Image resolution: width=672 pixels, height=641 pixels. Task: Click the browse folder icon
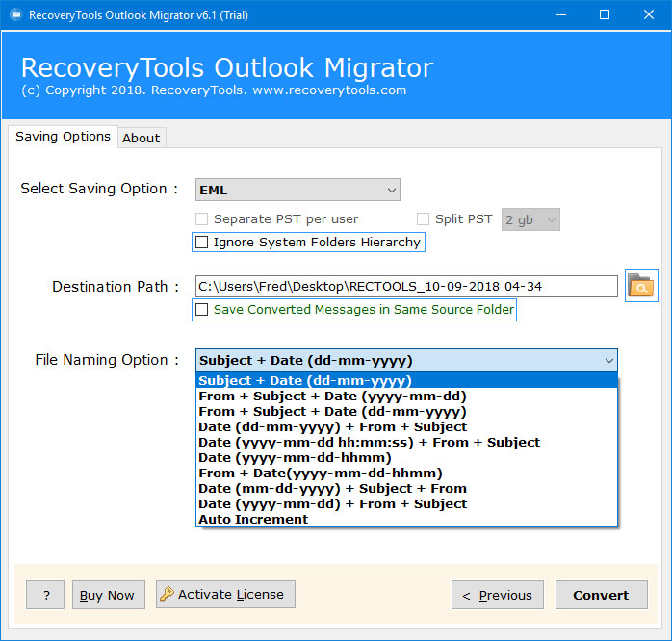point(640,286)
